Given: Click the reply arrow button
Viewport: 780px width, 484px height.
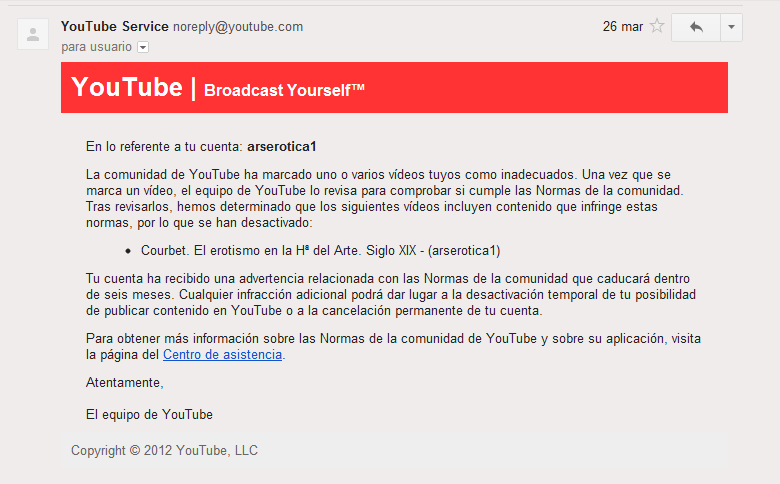Looking at the screenshot, I should [696, 27].
